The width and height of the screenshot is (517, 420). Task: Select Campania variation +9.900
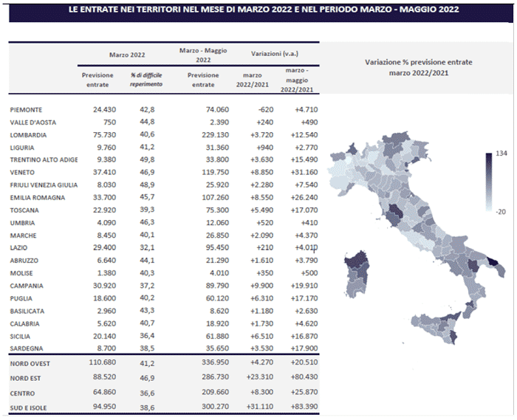[261, 286]
